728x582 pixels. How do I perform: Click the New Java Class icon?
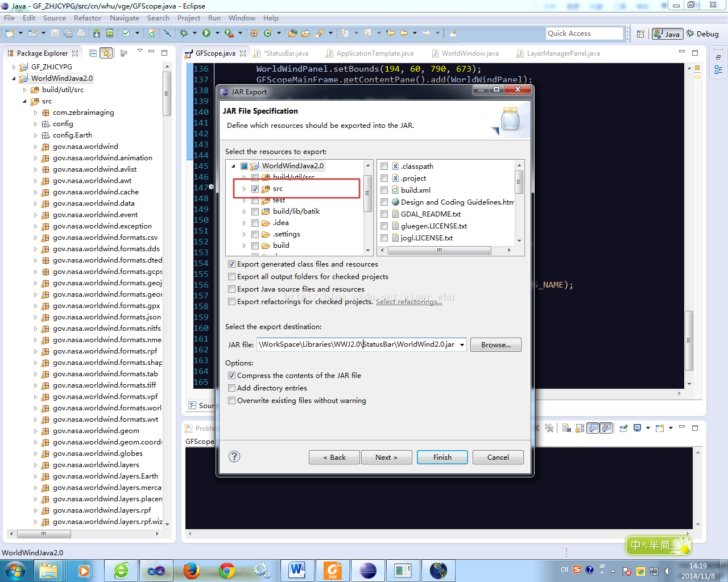click(x=268, y=34)
